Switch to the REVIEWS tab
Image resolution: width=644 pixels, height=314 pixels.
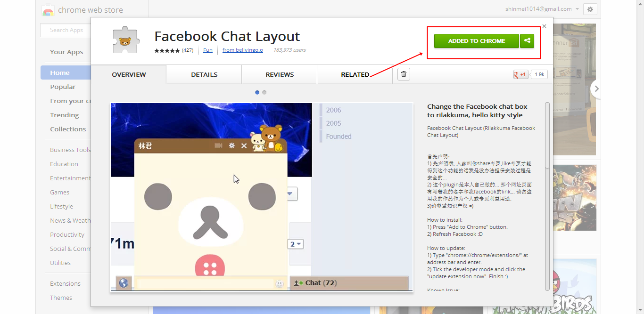(x=279, y=74)
